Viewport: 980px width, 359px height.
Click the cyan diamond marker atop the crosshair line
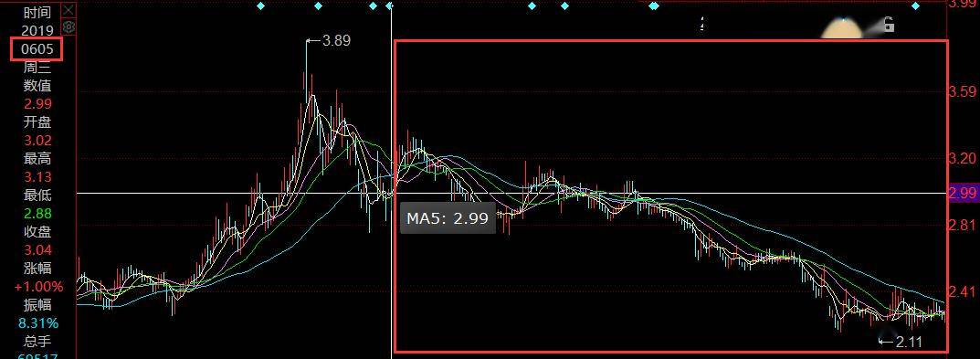pos(389,6)
